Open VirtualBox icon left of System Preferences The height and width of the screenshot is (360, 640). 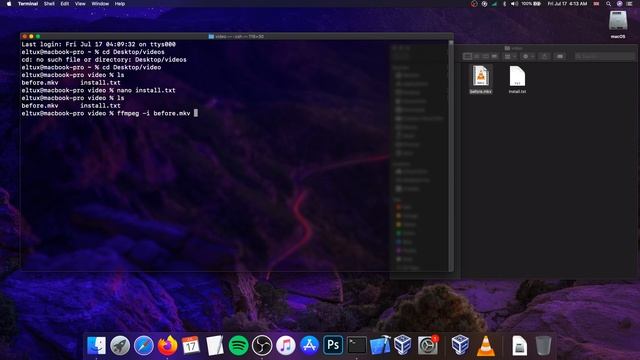point(403,345)
